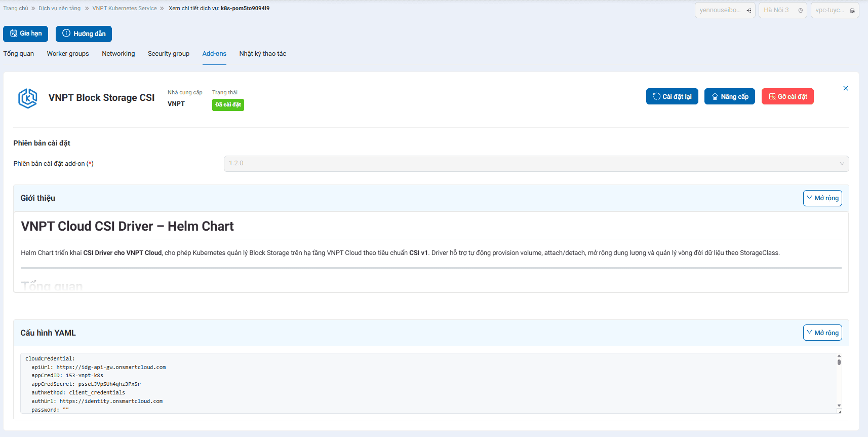Viewport: 868px width, 437px height.
Task: Open the add-on version 1.2.0 dropdown
Action: coord(536,163)
